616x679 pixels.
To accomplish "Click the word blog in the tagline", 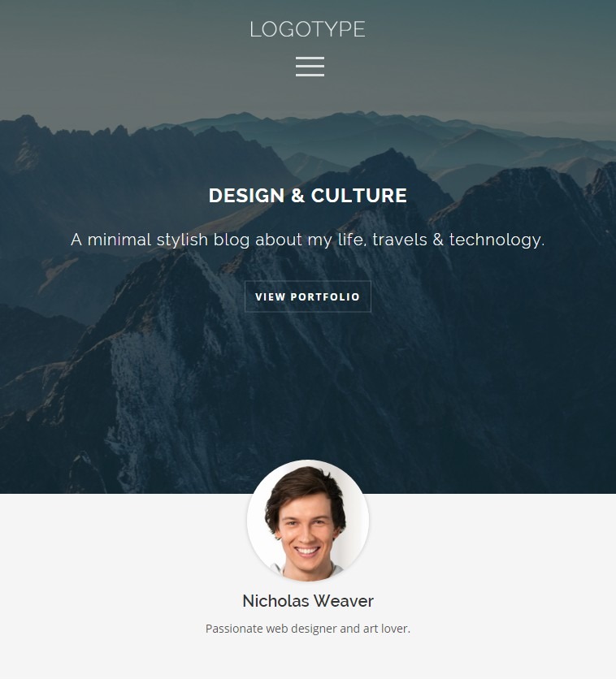I will 232,240.
